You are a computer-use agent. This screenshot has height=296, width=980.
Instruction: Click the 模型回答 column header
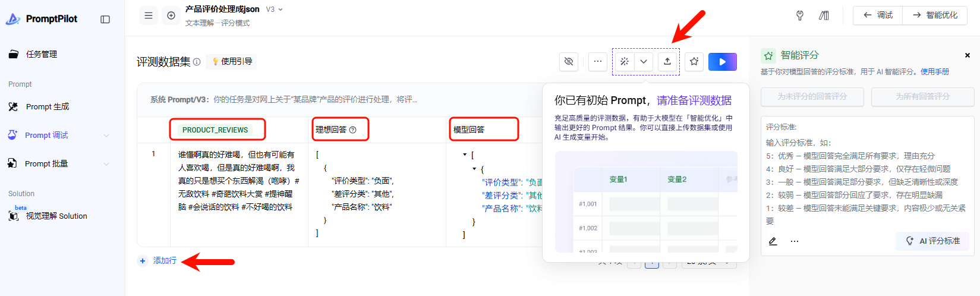tap(469, 130)
